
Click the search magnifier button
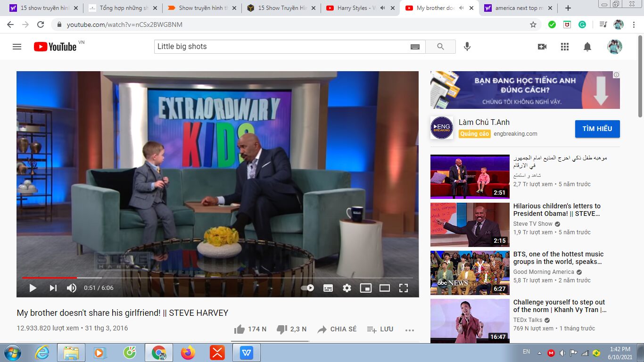click(x=440, y=47)
